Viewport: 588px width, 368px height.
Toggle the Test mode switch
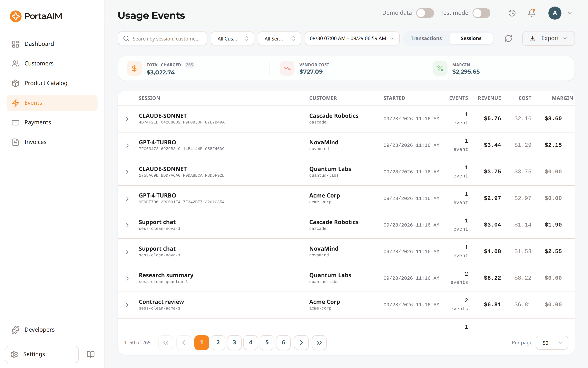pyautogui.click(x=481, y=13)
